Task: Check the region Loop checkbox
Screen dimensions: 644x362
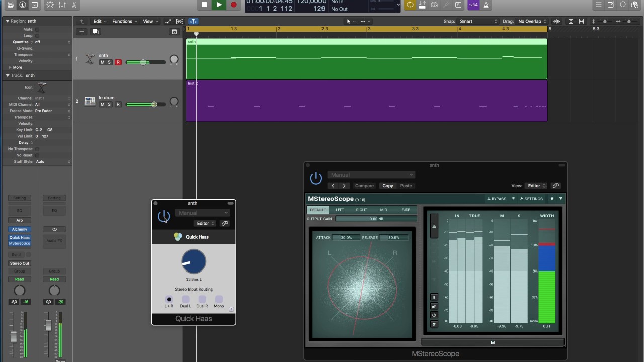Action: pos(37,36)
